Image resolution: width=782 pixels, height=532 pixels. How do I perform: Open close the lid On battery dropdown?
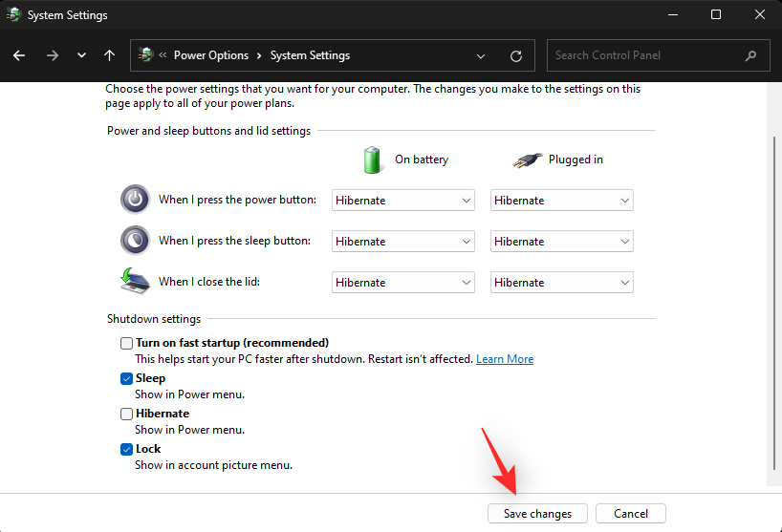(x=402, y=283)
